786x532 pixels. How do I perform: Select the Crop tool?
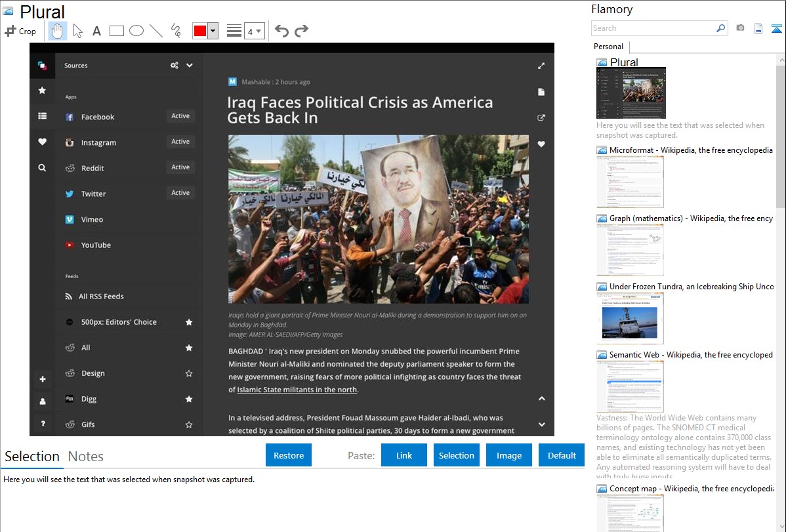pos(20,31)
